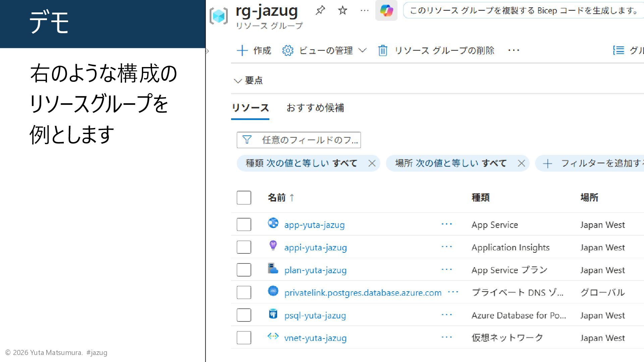Select the リソース tab
Viewport: 644px width, 362px height.
pyautogui.click(x=250, y=108)
